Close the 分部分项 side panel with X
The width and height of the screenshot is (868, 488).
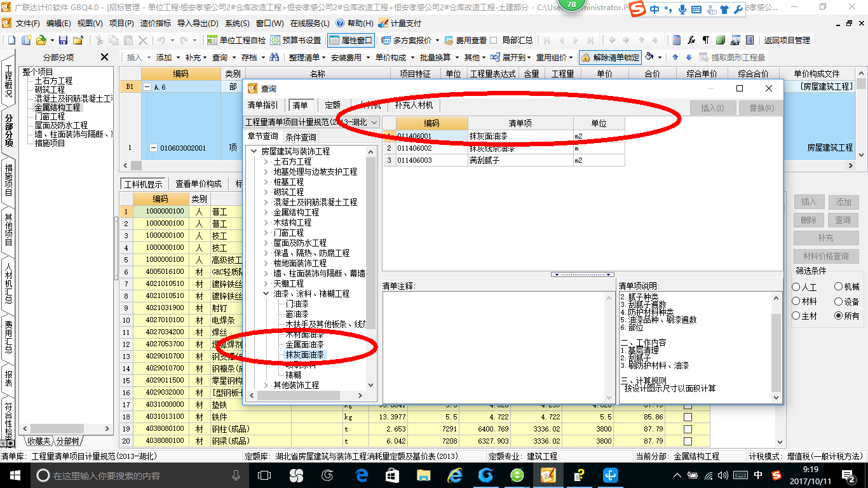(x=105, y=57)
